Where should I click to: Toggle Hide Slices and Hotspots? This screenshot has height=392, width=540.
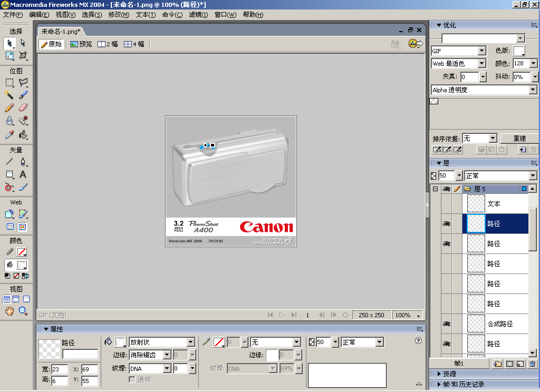[x=11, y=227]
